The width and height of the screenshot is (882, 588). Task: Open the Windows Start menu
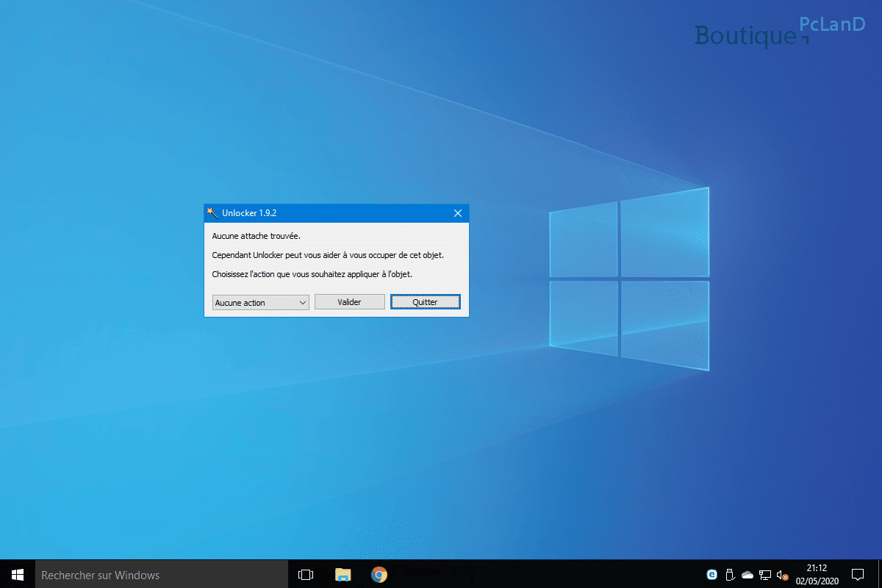tap(18, 575)
